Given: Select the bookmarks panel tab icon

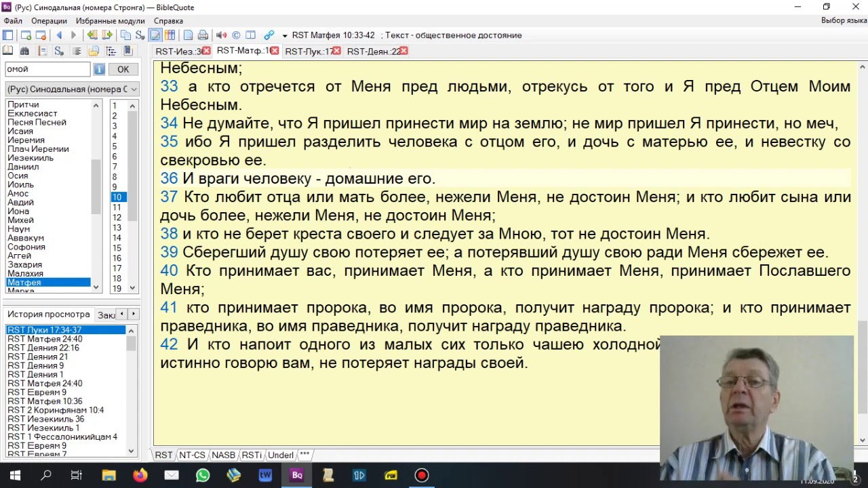Looking at the screenshot, I should point(128,51).
